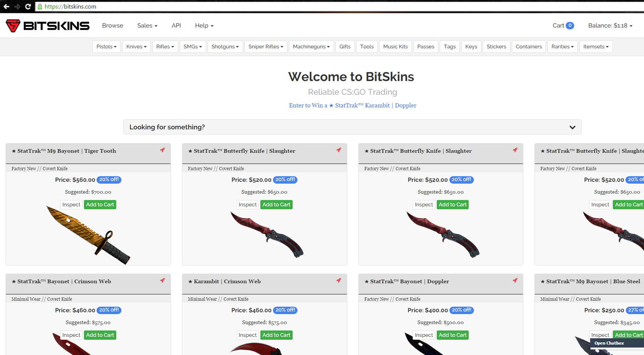Viewport: 644px width, 355px height.
Task: Click the 'Suggested: $500.00' text
Action: (x=440, y=323)
